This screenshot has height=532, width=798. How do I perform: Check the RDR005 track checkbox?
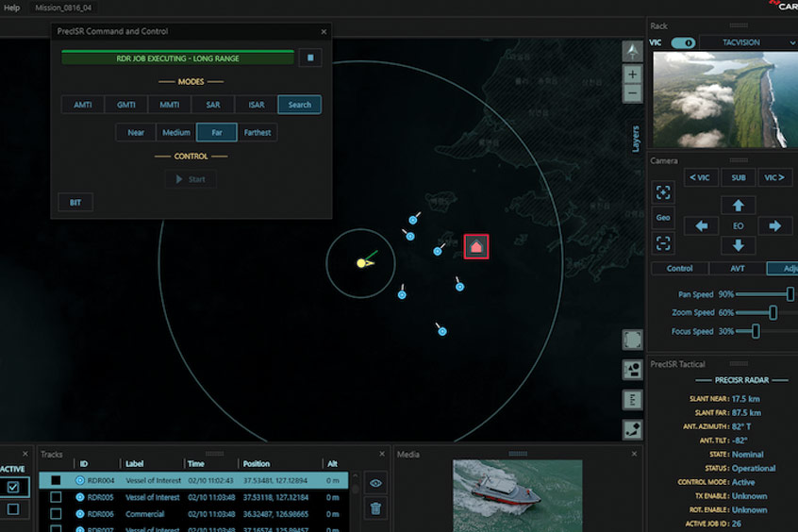point(56,497)
